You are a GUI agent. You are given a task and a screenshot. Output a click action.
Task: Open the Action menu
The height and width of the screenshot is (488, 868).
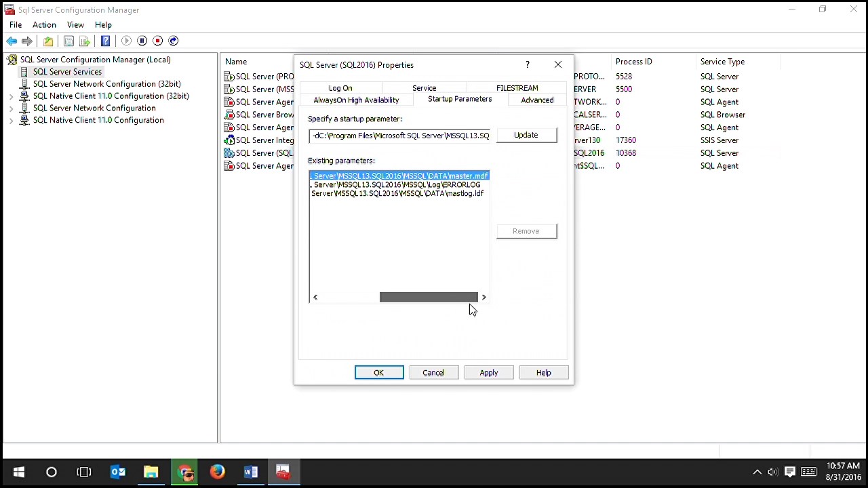coord(44,25)
